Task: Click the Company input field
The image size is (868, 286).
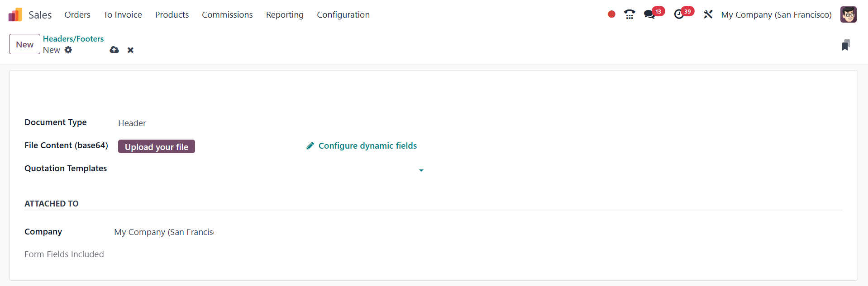Action: tap(164, 232)
